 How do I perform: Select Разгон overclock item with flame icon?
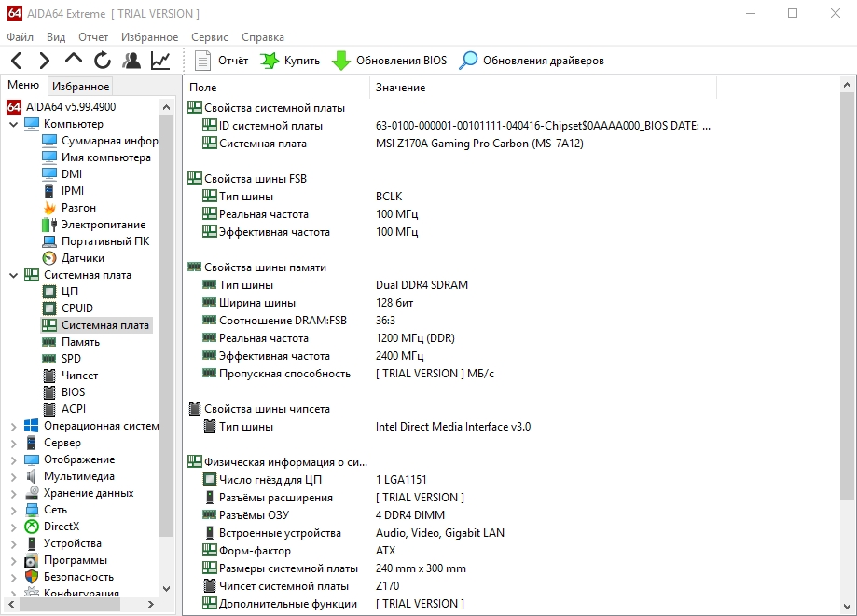coord(69,208)
